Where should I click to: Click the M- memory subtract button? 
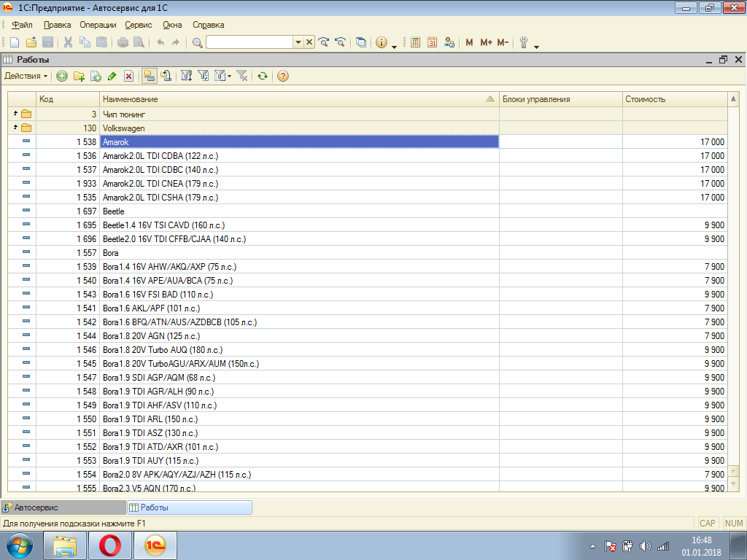pyautogui.click(x=503, y=42)
